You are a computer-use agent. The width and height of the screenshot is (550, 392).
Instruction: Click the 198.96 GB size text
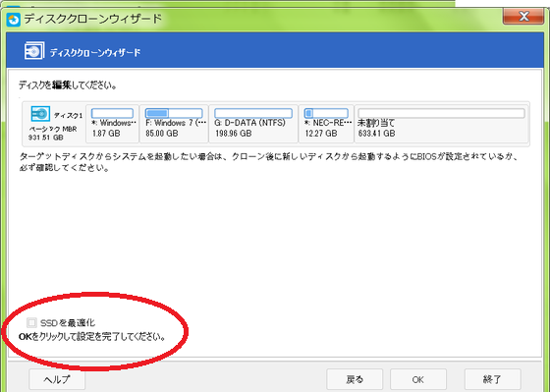click(234, 134)
